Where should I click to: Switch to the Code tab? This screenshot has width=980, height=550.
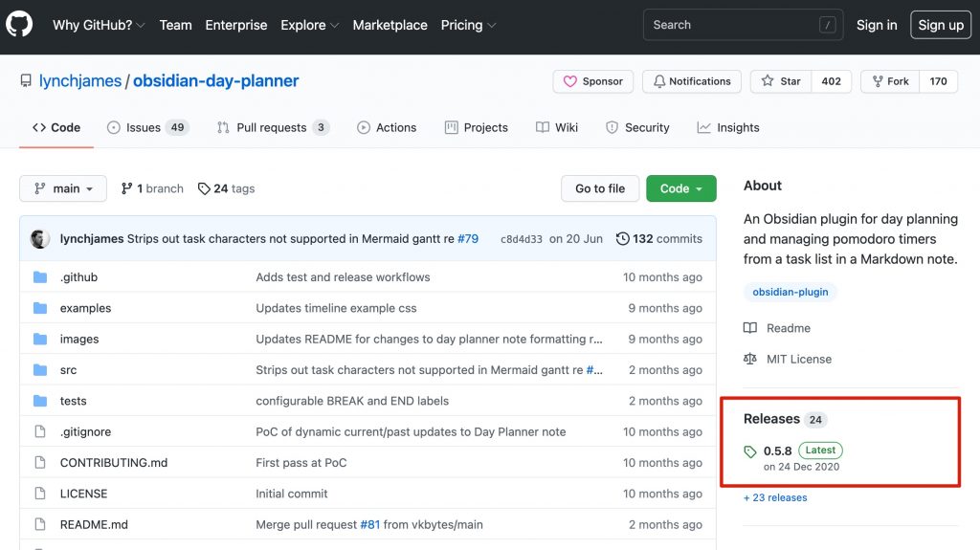pyautogui.click(x=56, y=127)
